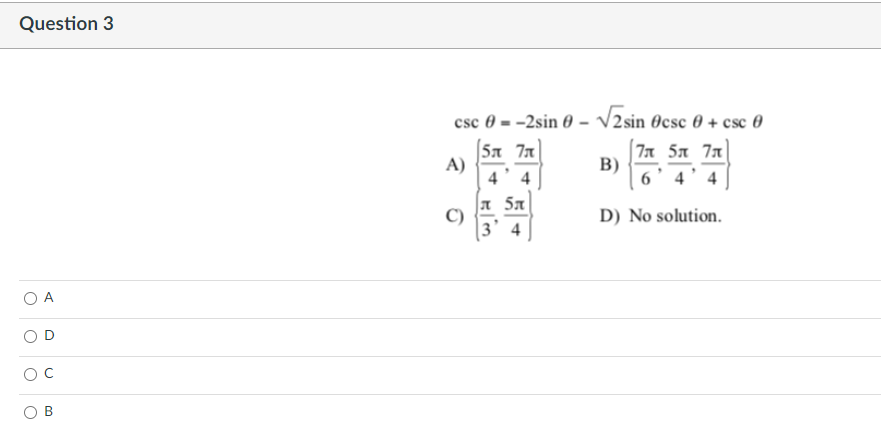The image size is (881, 447).
Task: Click the "B)" choice label in the image
Action: 609,165
